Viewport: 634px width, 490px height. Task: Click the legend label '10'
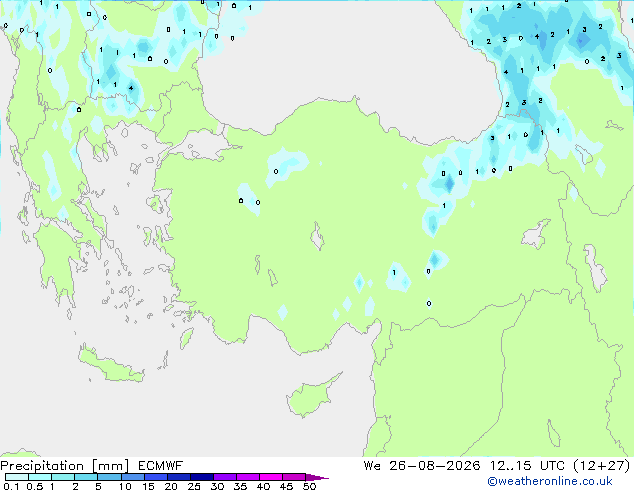click(125, 486)
